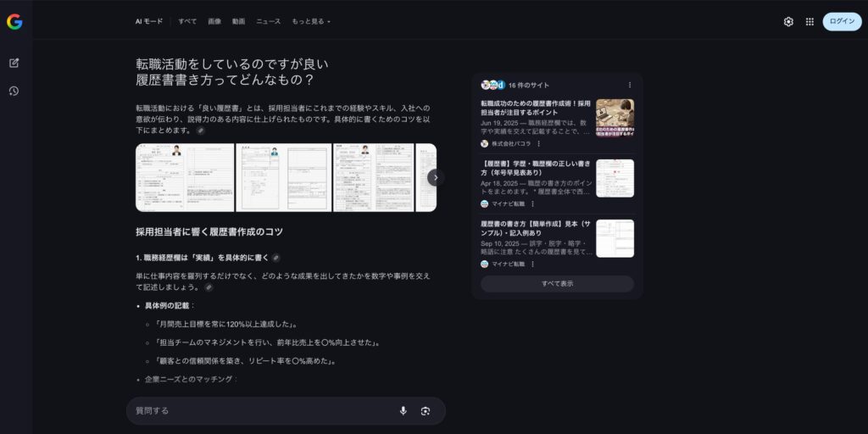Viewport: 868px width, 434px height.
Task: Click the first resume sample image
Action: pyautogui.click(x=184, y=177)
